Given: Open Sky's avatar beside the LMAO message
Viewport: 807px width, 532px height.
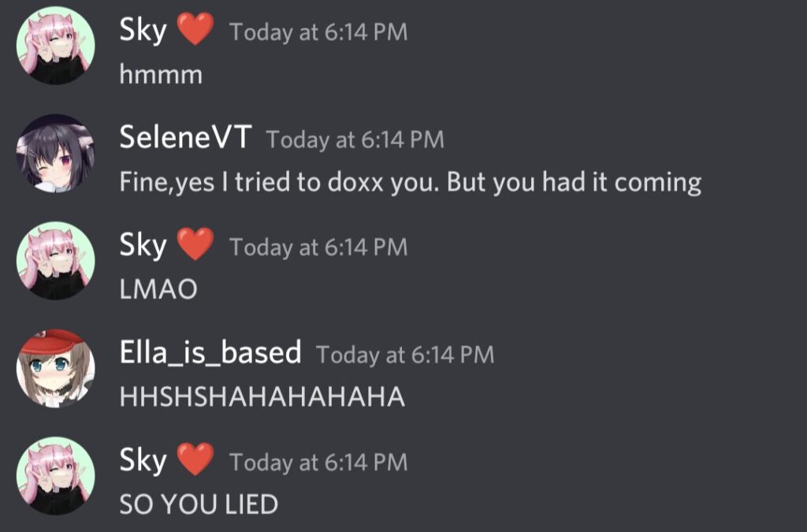Looking at the screenshot, I should pos(56,260).
